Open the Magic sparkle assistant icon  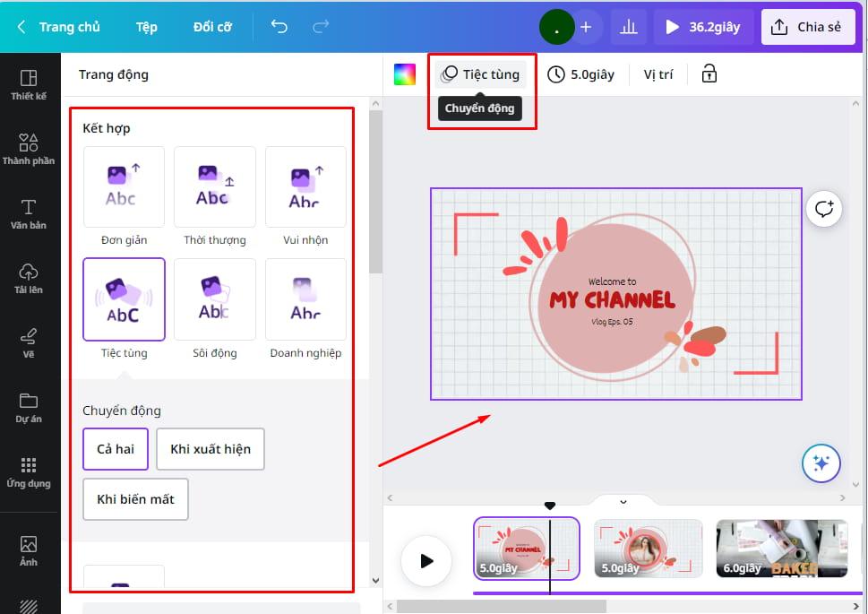pos(821,463)
